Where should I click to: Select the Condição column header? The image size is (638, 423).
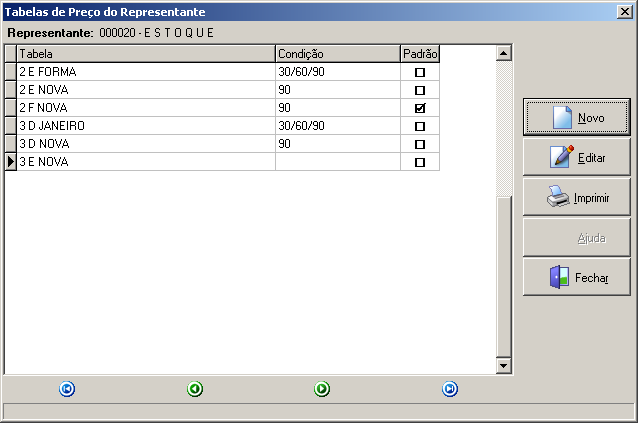coord(338,54)
